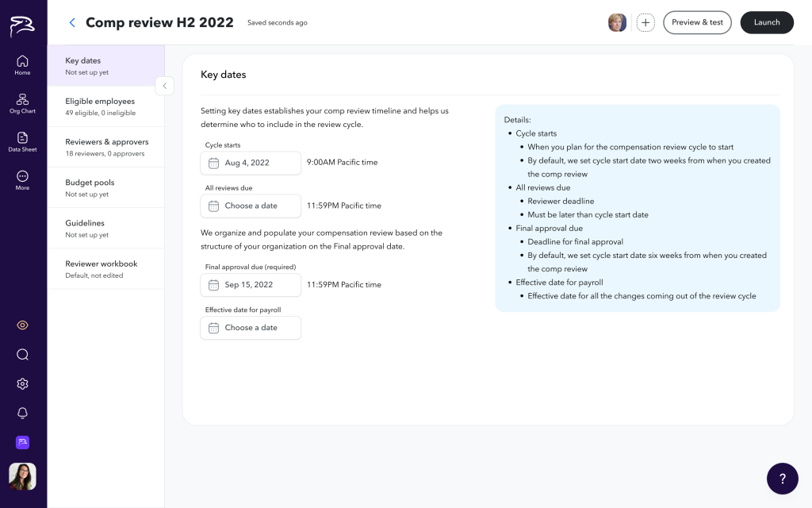Open the More options menu icon

[x=22, y=179]
